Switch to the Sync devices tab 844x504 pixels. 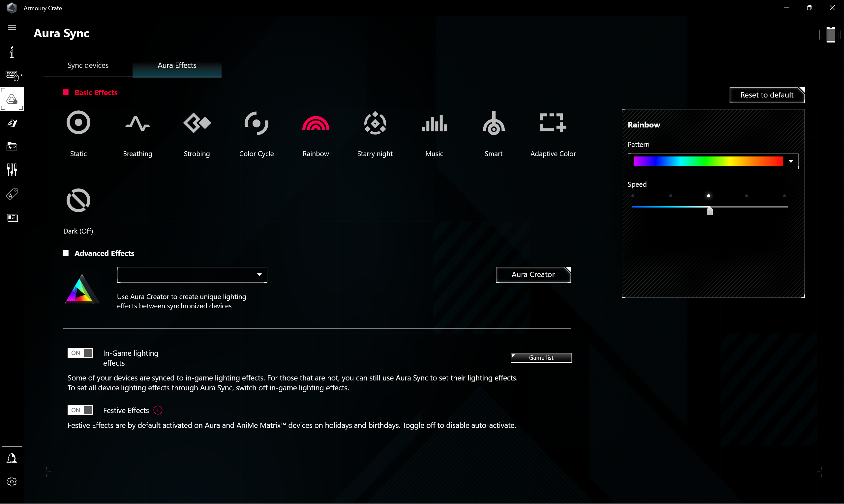88,65
